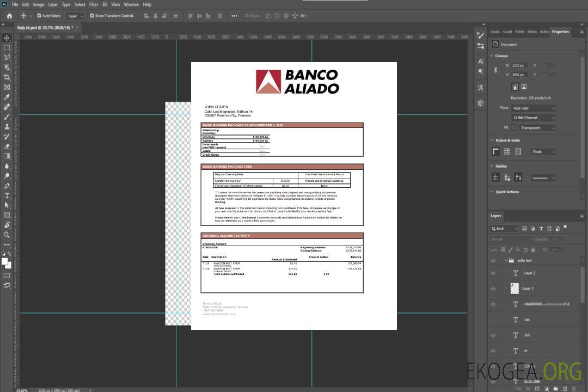Click the three-dots more options button
Screen dimensions: 588x392
click(x=234, y=16)
